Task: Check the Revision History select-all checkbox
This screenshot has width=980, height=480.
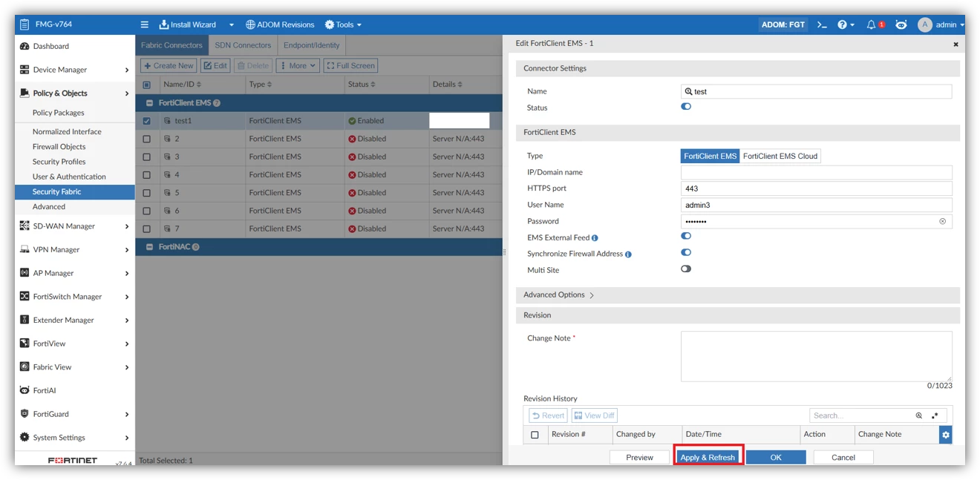Action: click(535, 435)
